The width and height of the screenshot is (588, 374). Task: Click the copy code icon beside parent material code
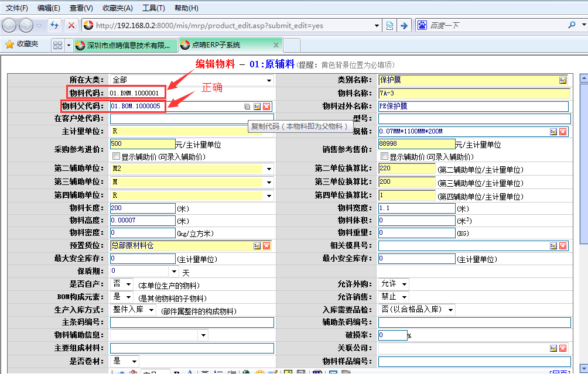(247, 107)
